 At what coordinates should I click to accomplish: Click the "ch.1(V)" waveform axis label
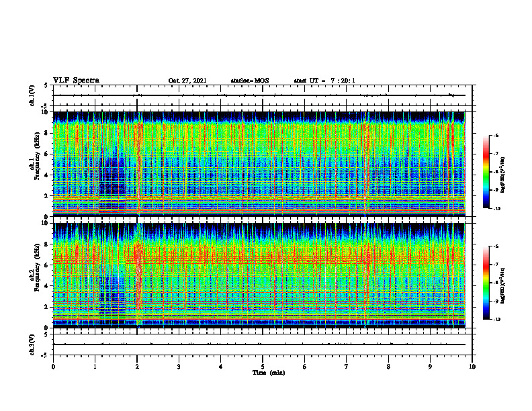pos(32,95)
